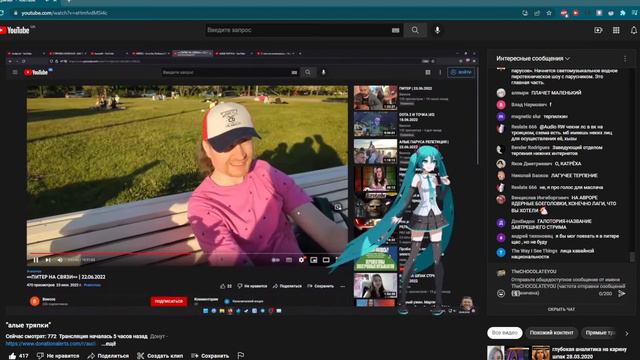Click the main stream video player

coord(241,182)
